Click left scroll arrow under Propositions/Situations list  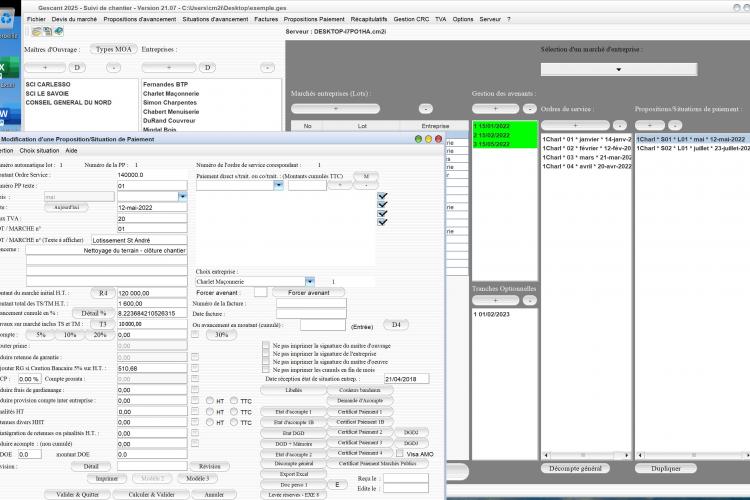640,455
